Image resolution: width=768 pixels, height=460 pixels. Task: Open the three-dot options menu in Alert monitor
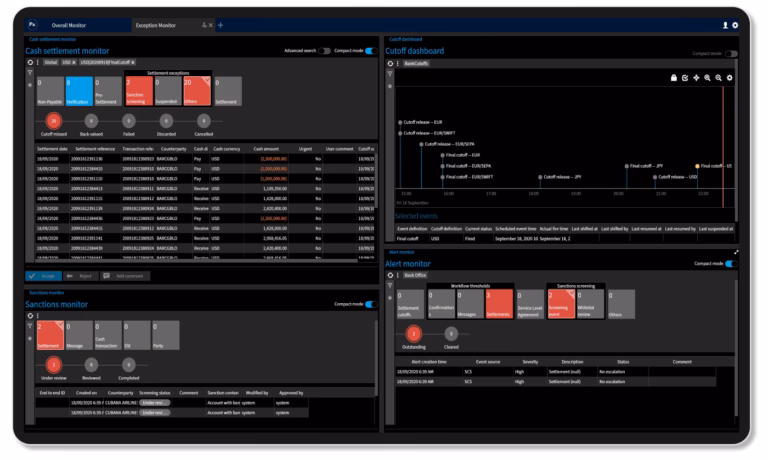(398, 273)
